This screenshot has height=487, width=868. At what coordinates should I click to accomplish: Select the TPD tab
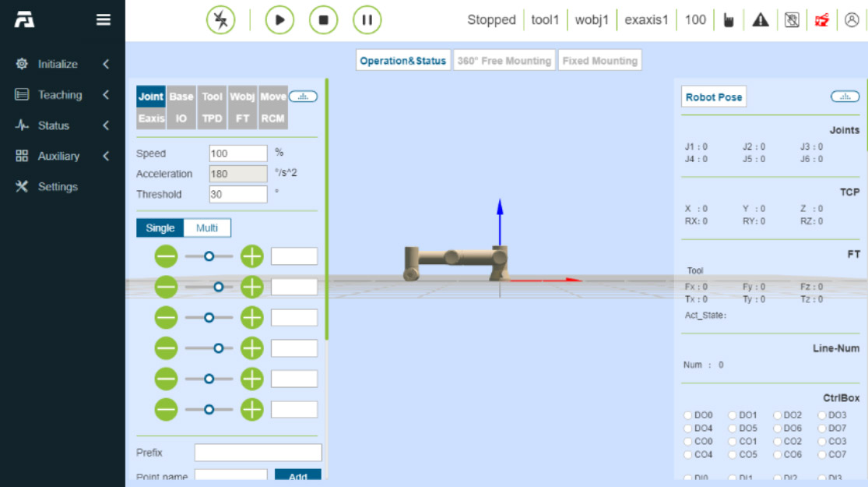pyautogui.click(x=213, y=118)
